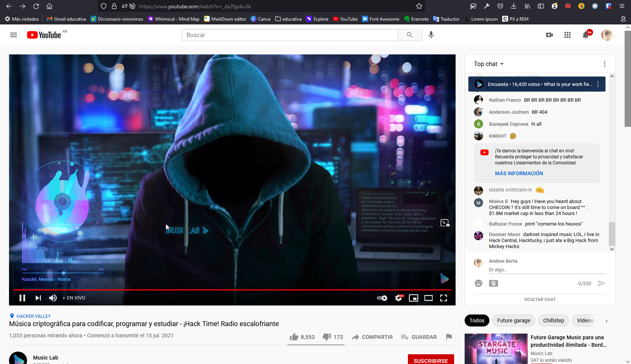
Task: Like the video with thumbs up
Action: coord(302,337)
